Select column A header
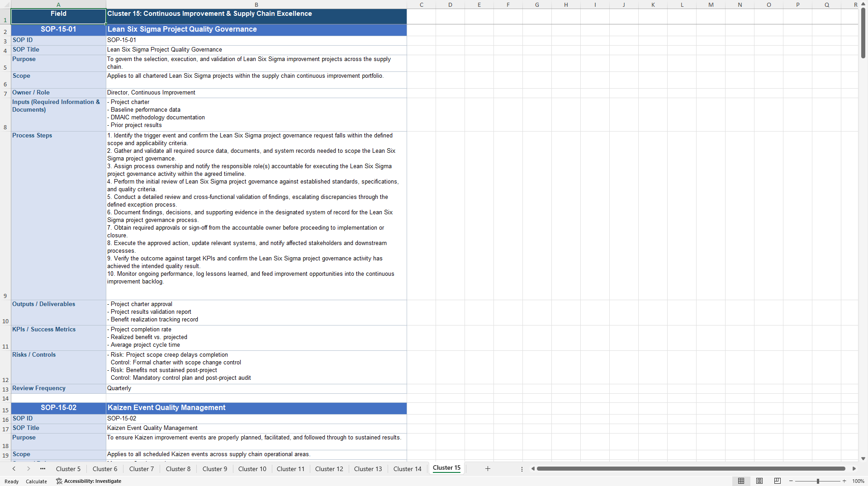 58,5
